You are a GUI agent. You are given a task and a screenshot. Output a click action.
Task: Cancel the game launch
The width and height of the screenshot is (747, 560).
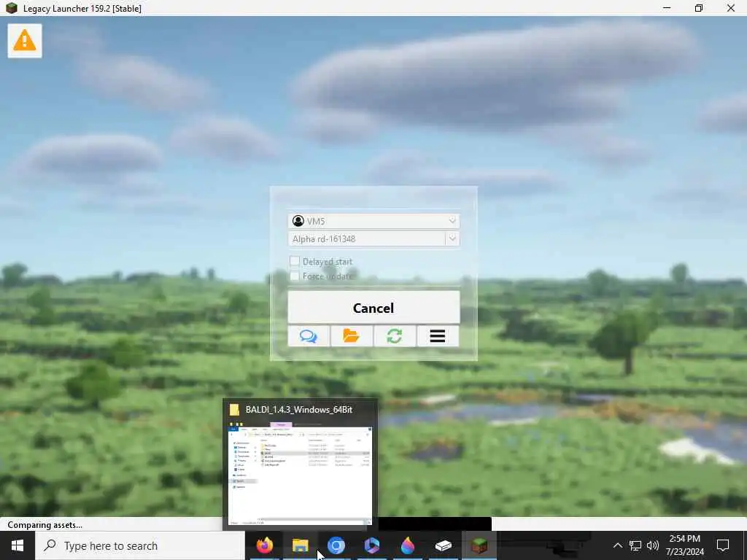[373, 308]
